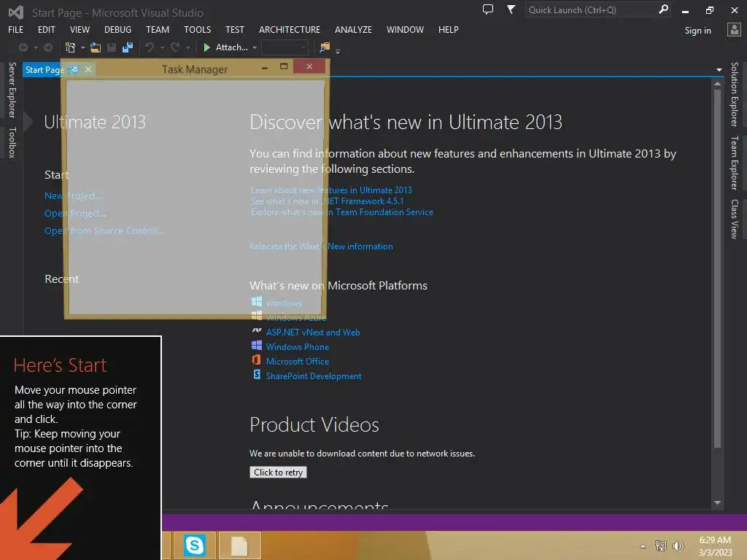
Task: Open the SharePoint Development link
Action: (x=314, y=376)
